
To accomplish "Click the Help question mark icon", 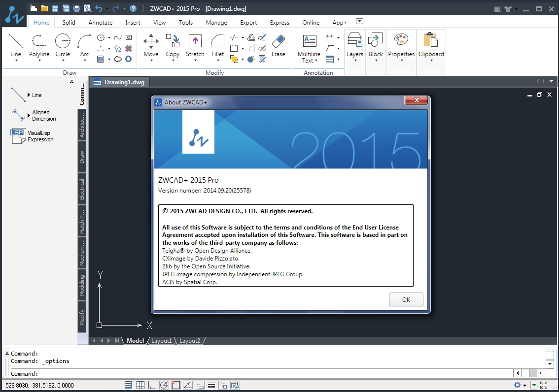I will click(x=133, y=8).
